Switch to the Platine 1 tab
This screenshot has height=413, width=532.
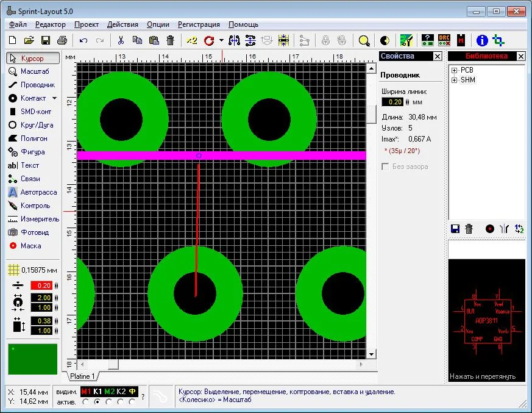click(x=81, y=376)
